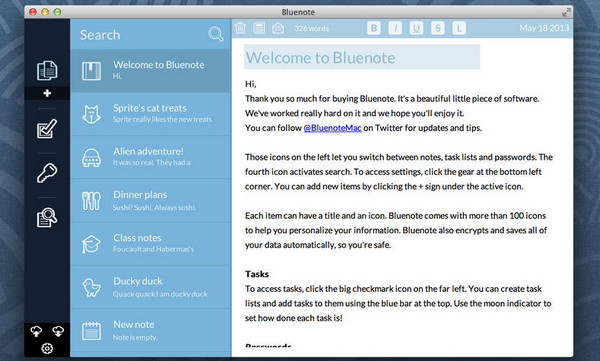This screenshot has height=361, width=600.
Task: Click the UFO icon of Alien adventure
Action: [91, 157]
